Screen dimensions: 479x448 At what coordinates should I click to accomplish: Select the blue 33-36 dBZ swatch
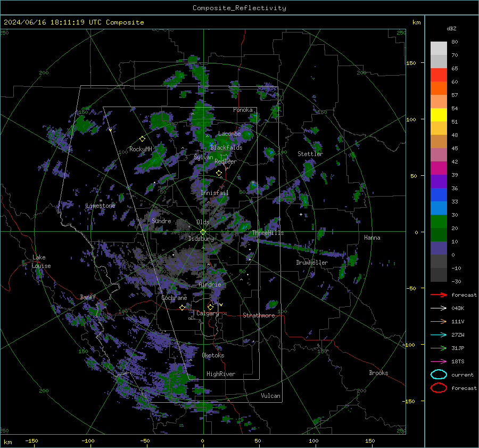[x=439, y=195]
